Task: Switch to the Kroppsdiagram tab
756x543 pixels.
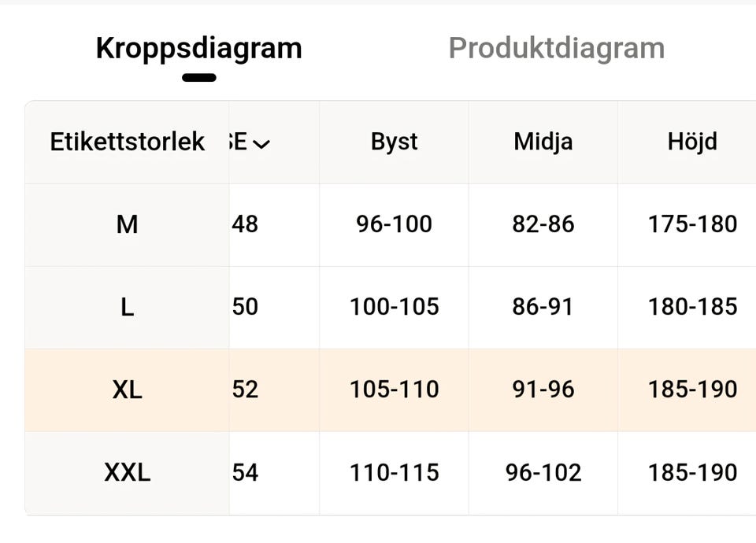Action: click(198, 49)
